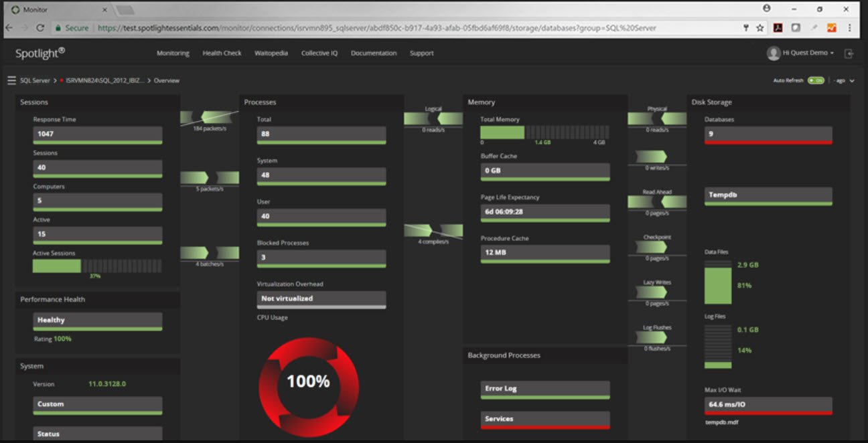Click the Read Ahead flow arrows
Viewport: 868px width, 443px height.
coord(657,202)
